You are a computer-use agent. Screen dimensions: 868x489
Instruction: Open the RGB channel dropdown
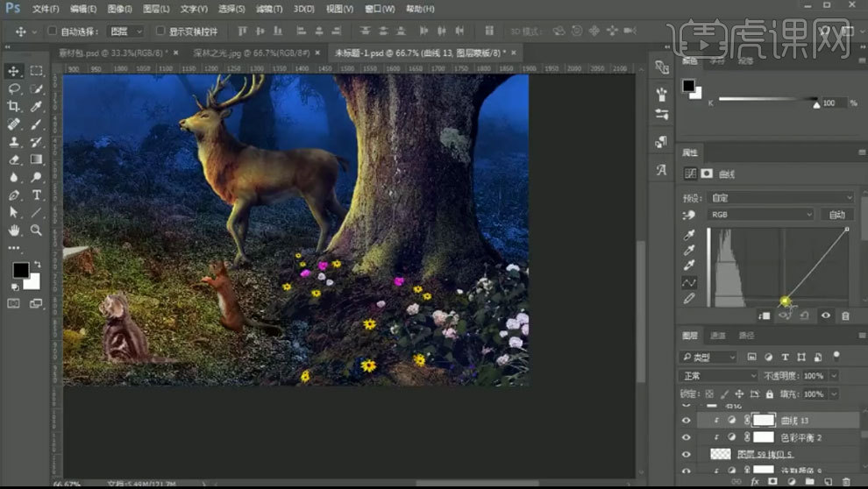point(761,215)
